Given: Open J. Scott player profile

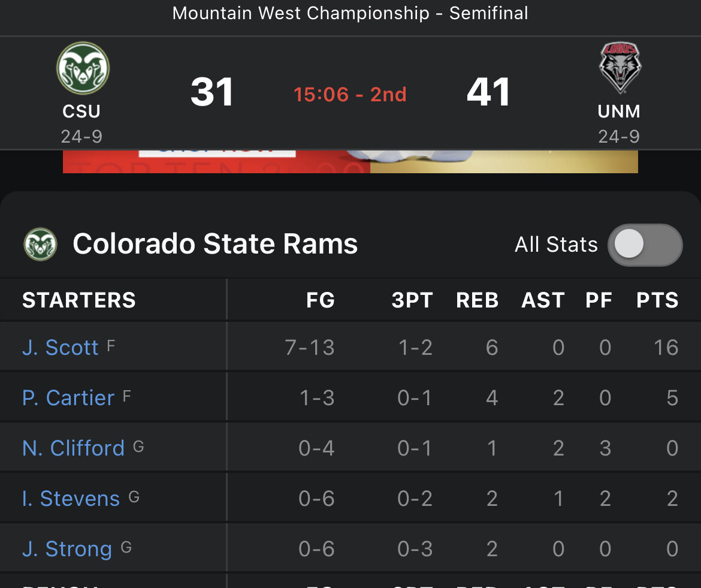Looking at the screenshot, I should (60, 348).
